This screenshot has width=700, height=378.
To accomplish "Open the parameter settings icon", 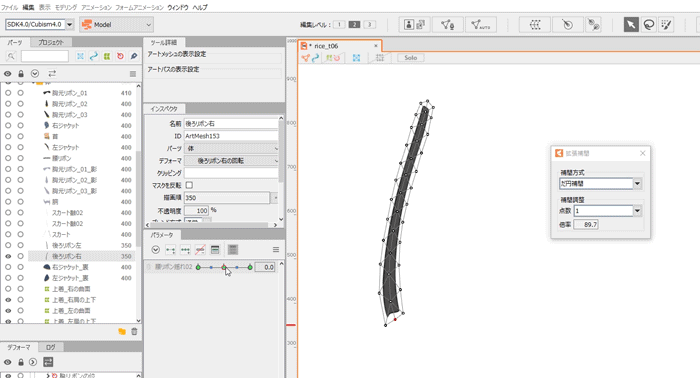I will pos(215,250).
